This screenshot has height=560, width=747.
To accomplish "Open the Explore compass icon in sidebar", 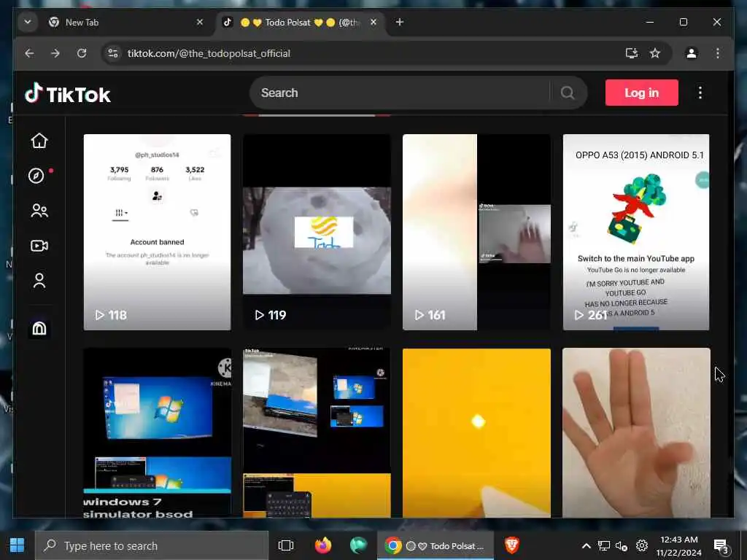I will [x=36, y=176].
